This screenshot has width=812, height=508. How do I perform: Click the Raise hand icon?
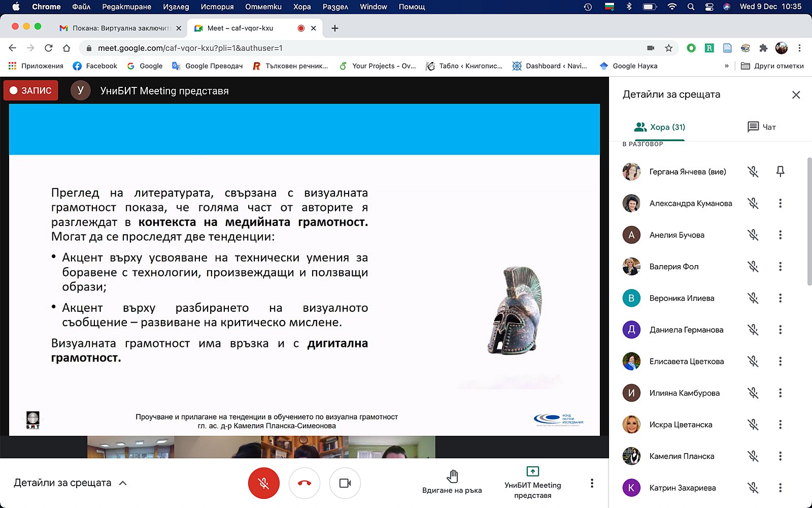[452, 477]
